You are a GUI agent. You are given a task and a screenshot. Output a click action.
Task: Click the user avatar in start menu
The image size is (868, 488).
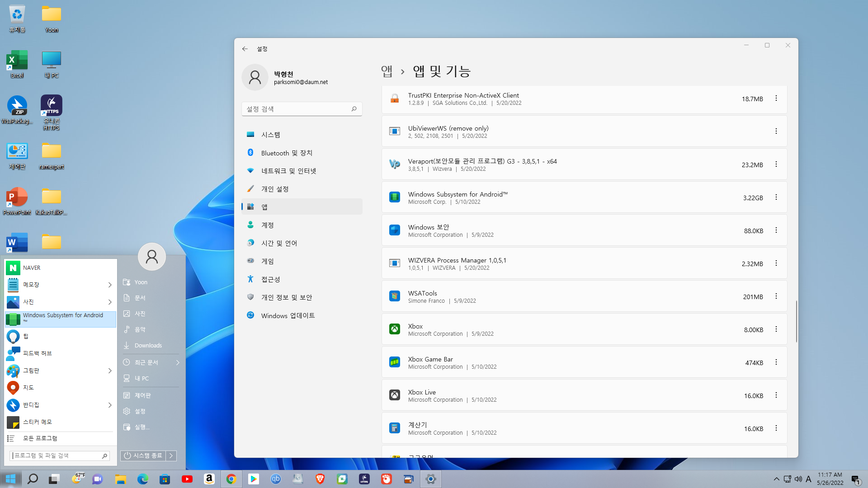[152, 257]
